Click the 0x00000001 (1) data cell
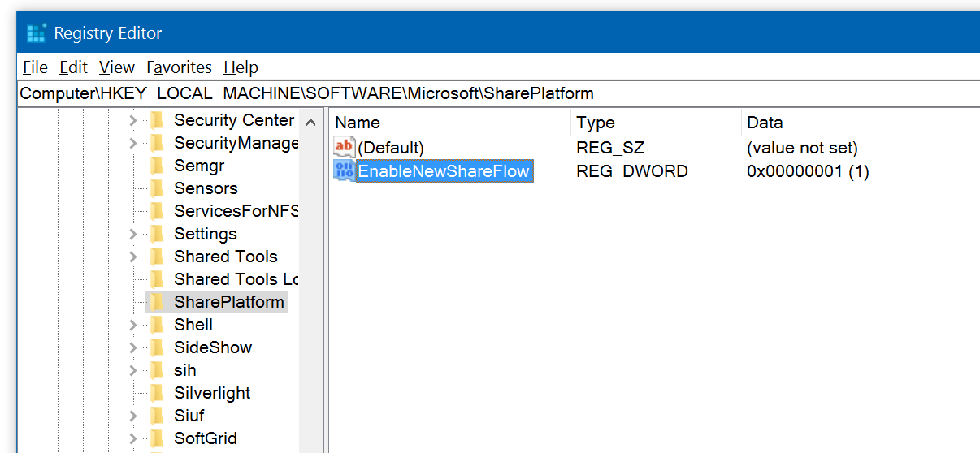The width and height of the screenshot is (980, 453). tap(808, 171)
